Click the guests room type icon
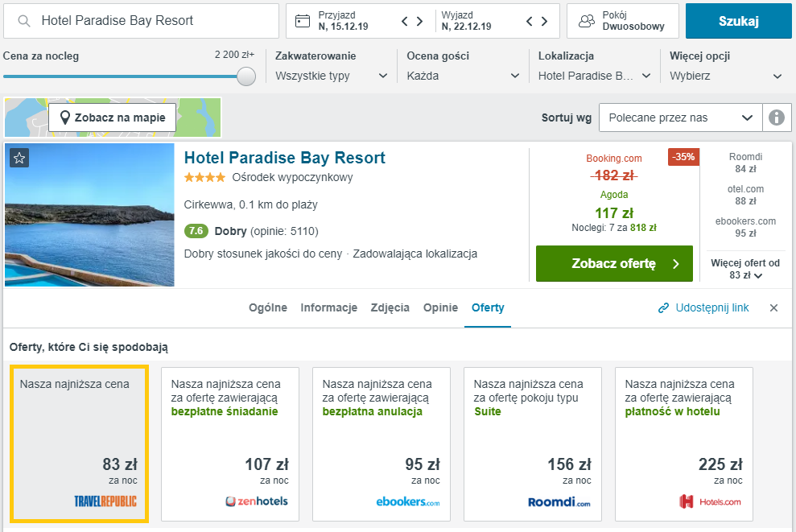 click(x=587, y=21)
